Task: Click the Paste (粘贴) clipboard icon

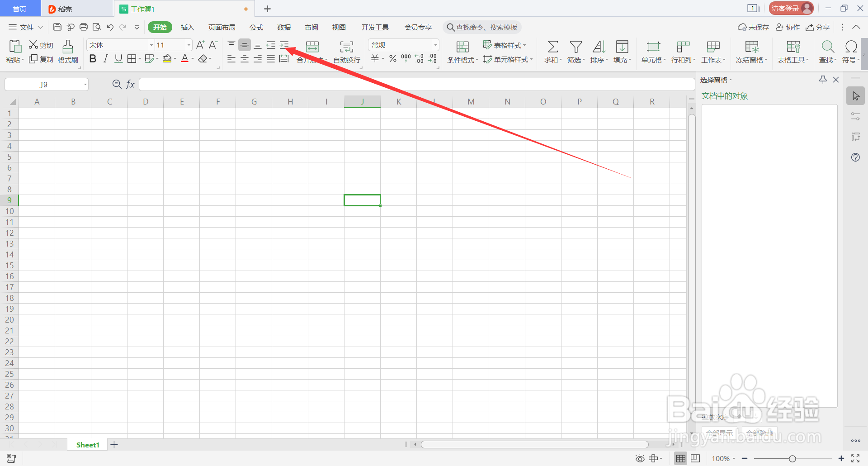Action: click(15, 47)
